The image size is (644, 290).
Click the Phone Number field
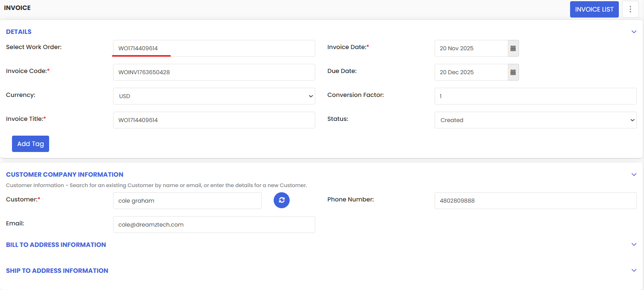pyautogui.click(x=535, y=201)
